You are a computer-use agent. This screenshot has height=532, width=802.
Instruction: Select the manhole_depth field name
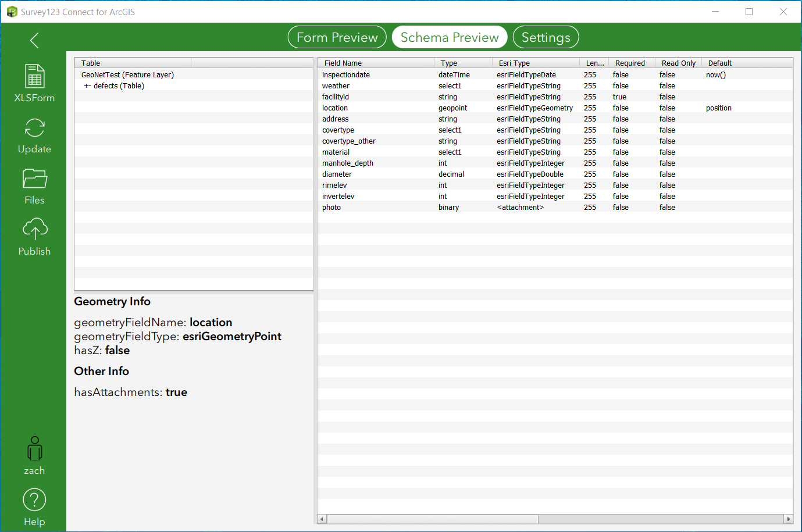click(x=348, y=163)
